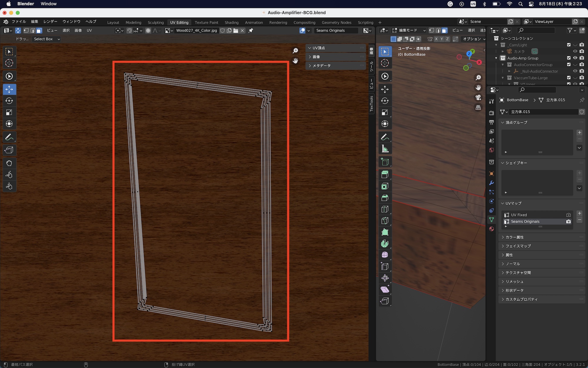
Task: Open the Select Box drag mode dropdown
Action: (x=46, y=39)
